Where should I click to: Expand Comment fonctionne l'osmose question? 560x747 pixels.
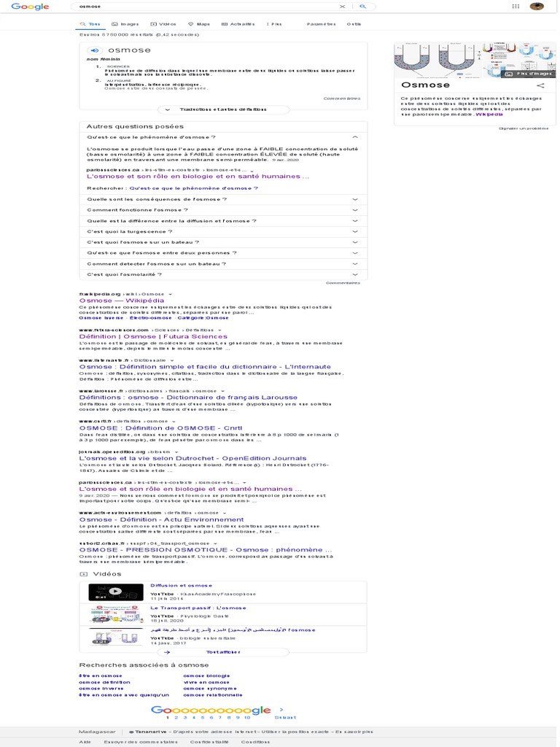click(223, 210)
